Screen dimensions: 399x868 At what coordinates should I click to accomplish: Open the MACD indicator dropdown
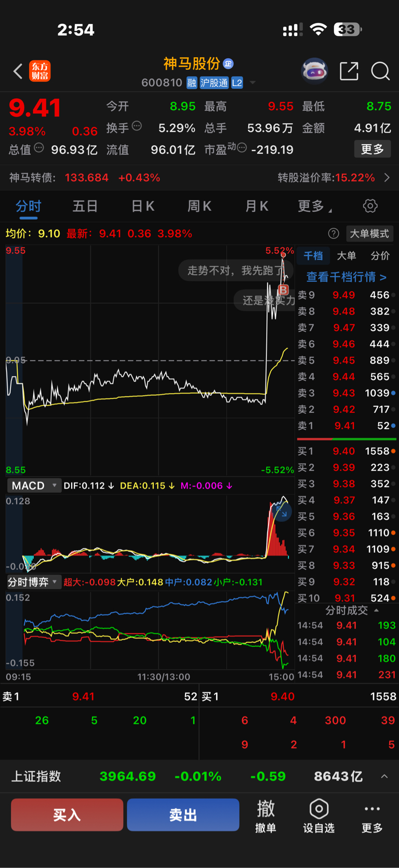[34, 486]
